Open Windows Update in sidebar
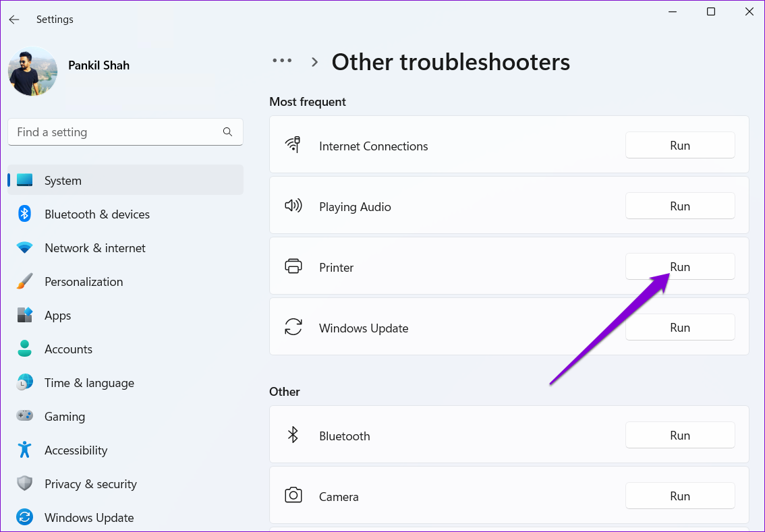This screenshot has width=765, height=532. 89,518
